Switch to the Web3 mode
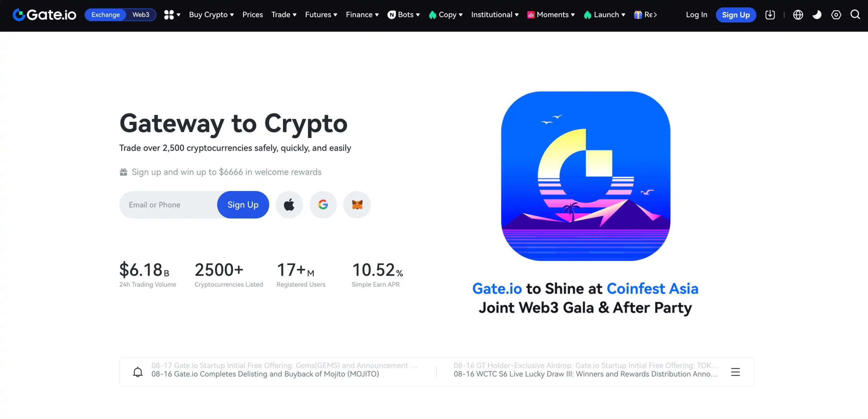 [x=141, y=15]
